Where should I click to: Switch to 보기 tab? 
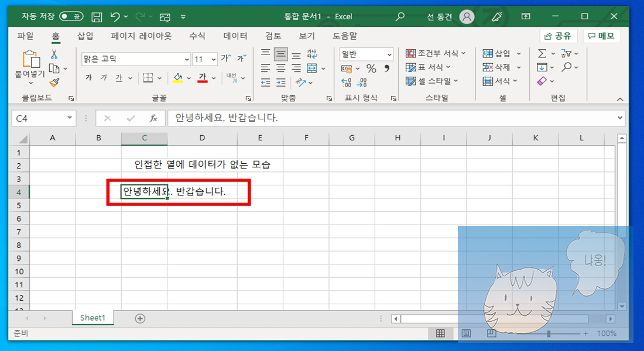pyautogui.click(x=307, y=36)
